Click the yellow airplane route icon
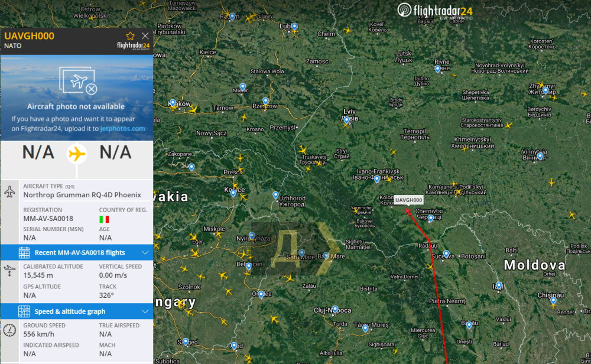591x364 pixels. coord(77,154)
